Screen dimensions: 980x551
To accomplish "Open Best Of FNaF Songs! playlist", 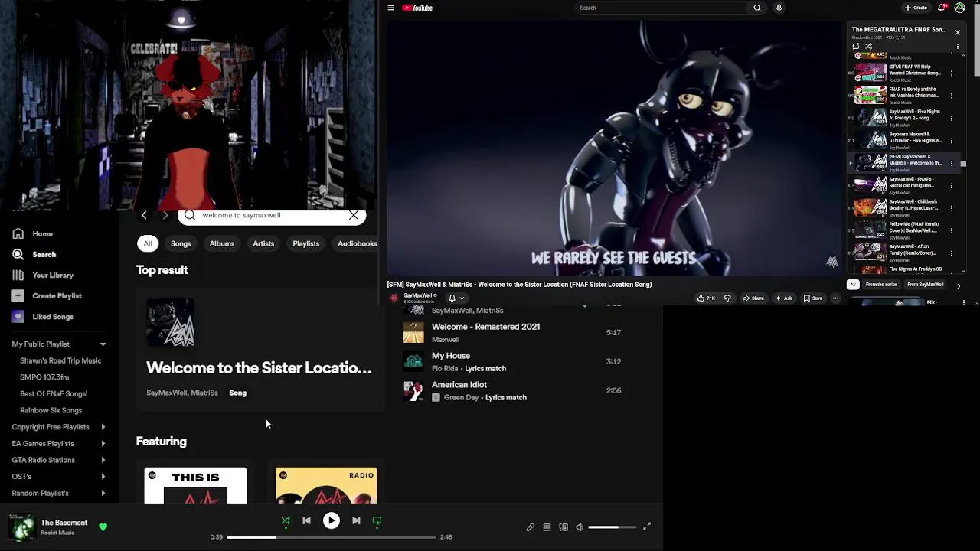I will click(54, 393).
